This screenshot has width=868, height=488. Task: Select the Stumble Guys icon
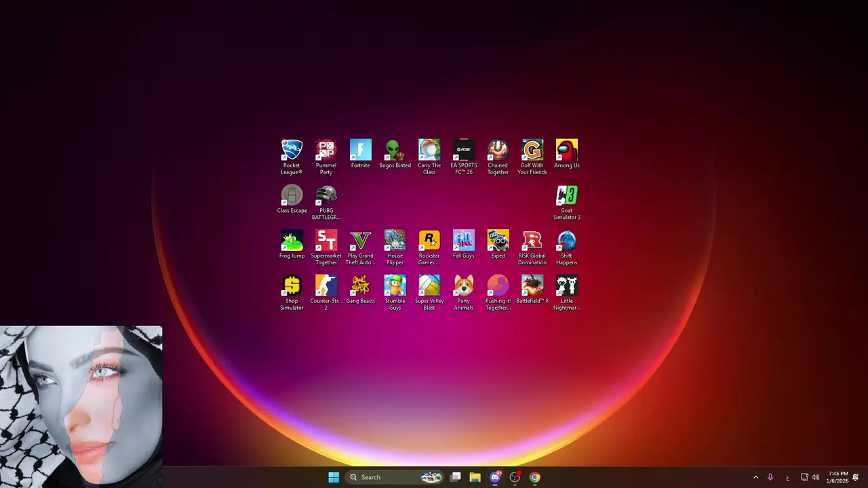tap(395, 293)
